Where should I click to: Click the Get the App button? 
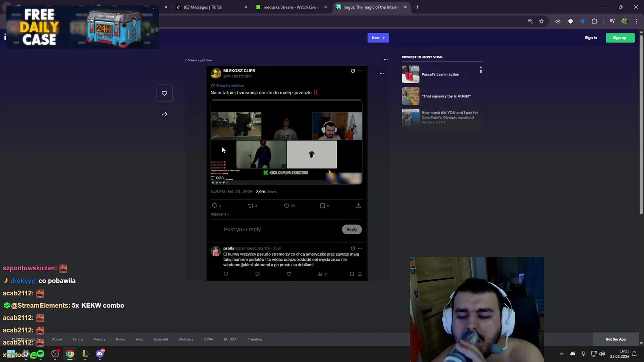point(615,339)
